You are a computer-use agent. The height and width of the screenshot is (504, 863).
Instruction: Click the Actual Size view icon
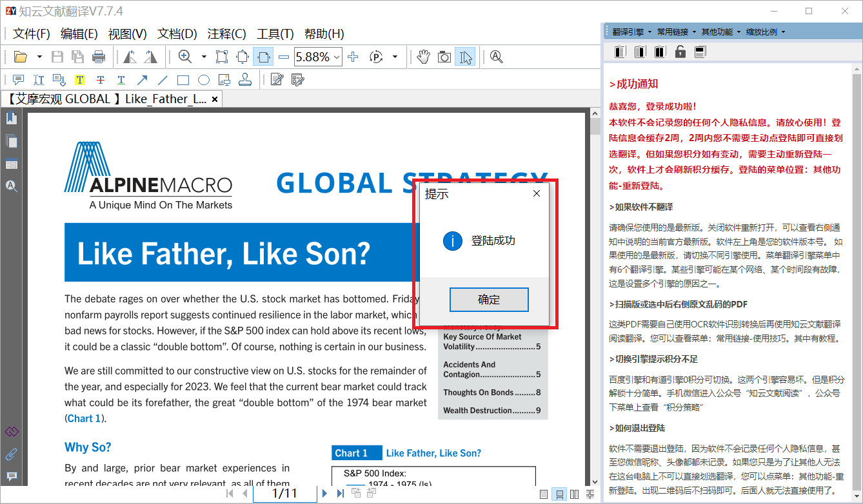tap(243, 57)
